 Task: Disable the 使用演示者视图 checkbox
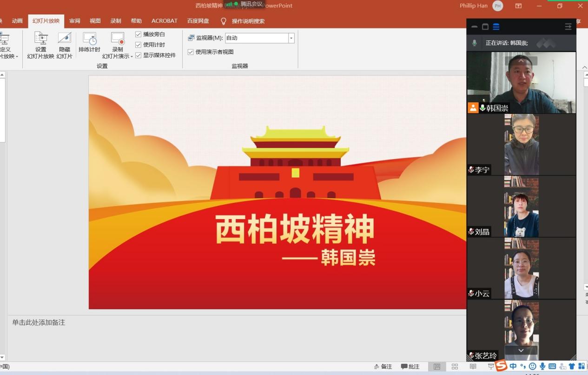point(191,52)
